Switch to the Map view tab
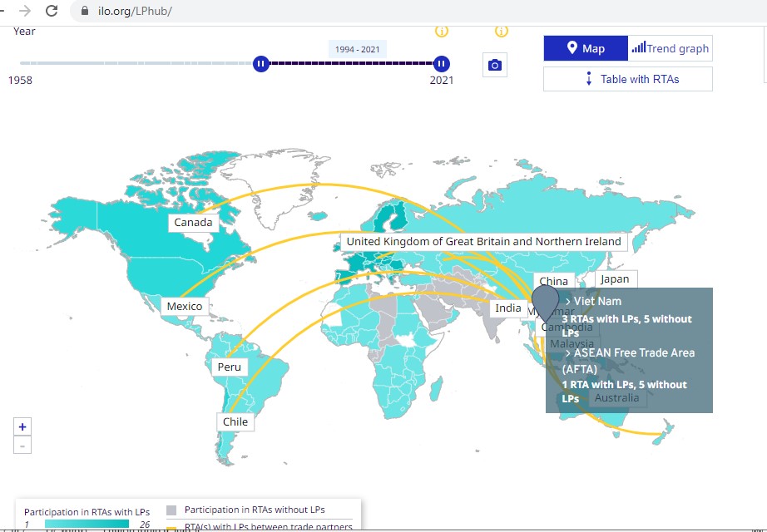This screenshot has height=532, width=767. (x=586, y=48)
